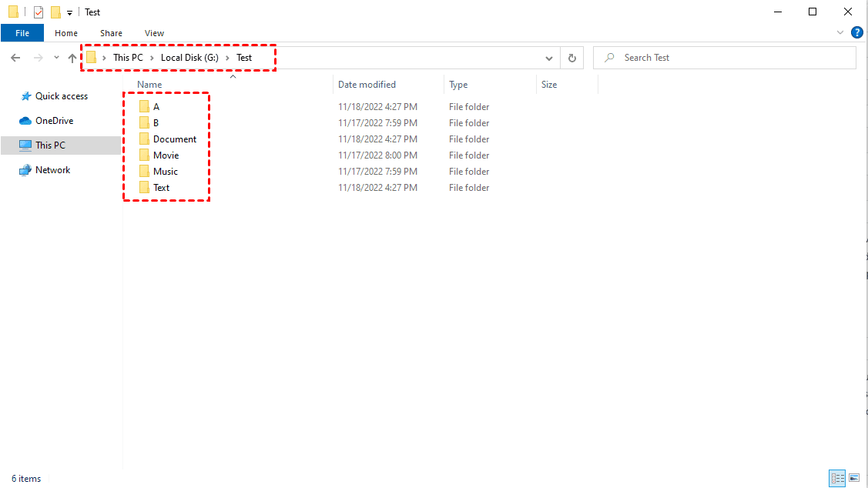Screen dimensions: 868x488
Task: Collapse the Name column sort arrow
Action: pos(233,76)
